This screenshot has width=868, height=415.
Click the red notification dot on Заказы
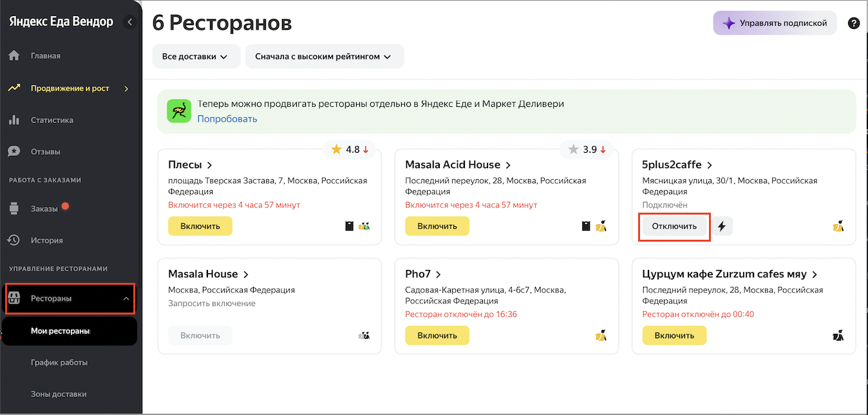64,207
